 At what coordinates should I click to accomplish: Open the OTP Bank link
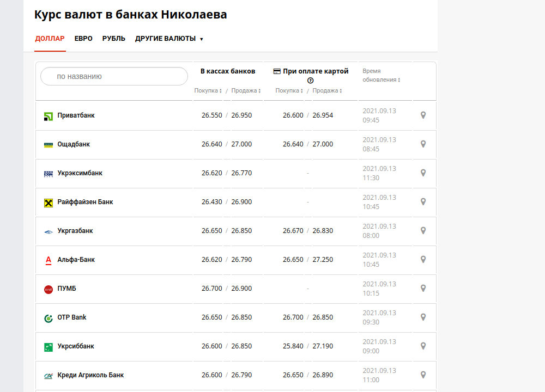click(72, 317)
